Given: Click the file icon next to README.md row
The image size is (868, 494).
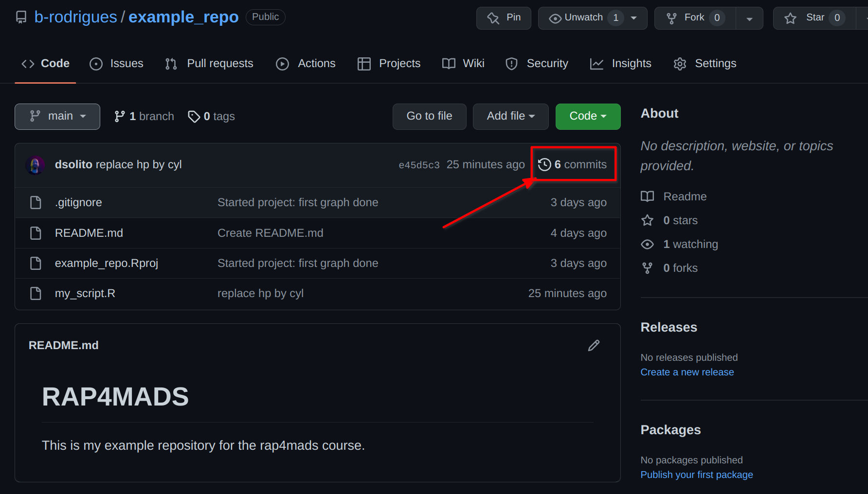Looking at the screenshot, I should (x=36, y=233).
